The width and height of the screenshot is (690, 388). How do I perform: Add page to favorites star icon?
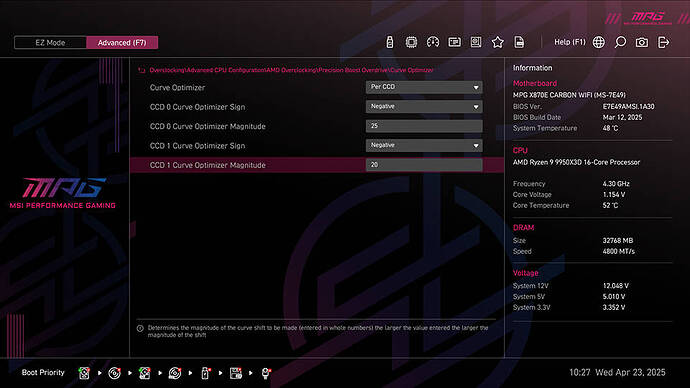pyautogui.click(x=498, y=42)
